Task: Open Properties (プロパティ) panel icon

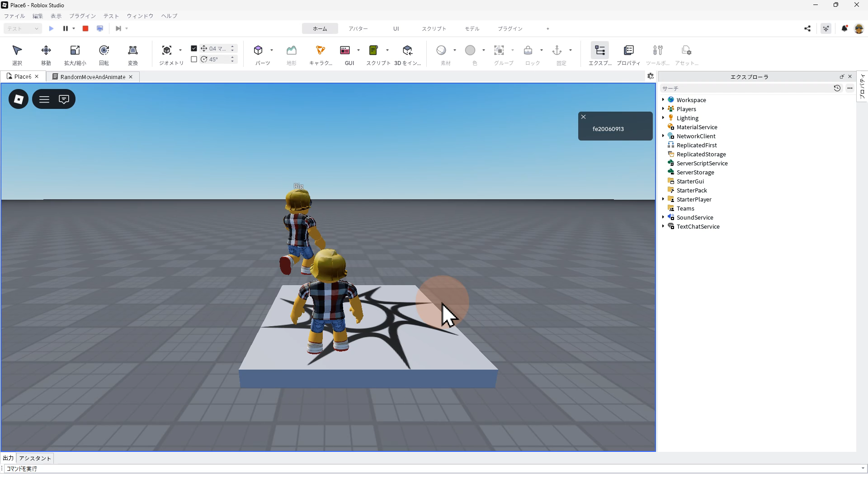Action: [x=628, y=51]
